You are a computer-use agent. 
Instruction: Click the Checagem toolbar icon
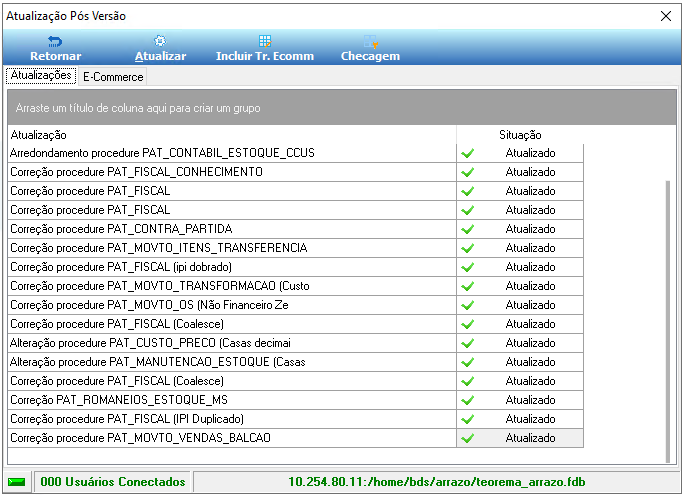click(370, 42)
